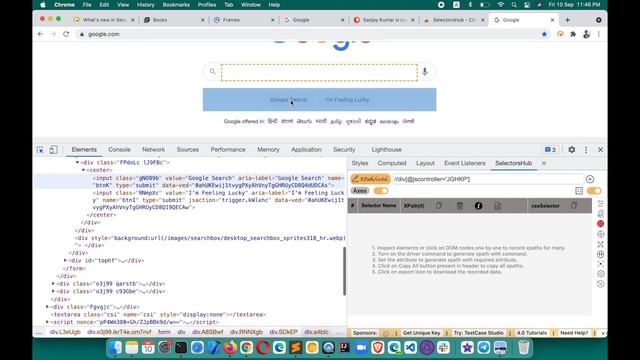Open the Lighthouse tab
The width and height of the screenshot is (640, 360).
coord(387,150)
